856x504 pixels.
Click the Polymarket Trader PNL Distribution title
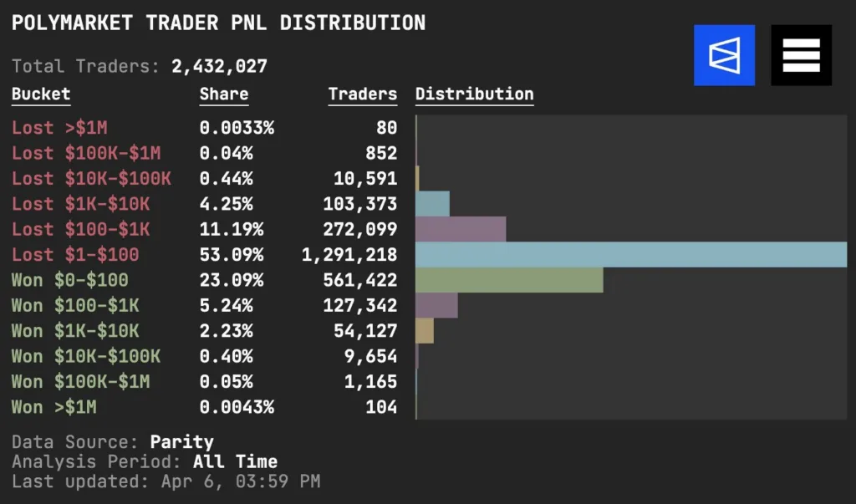pyautogui.click(x=218, y=23)
